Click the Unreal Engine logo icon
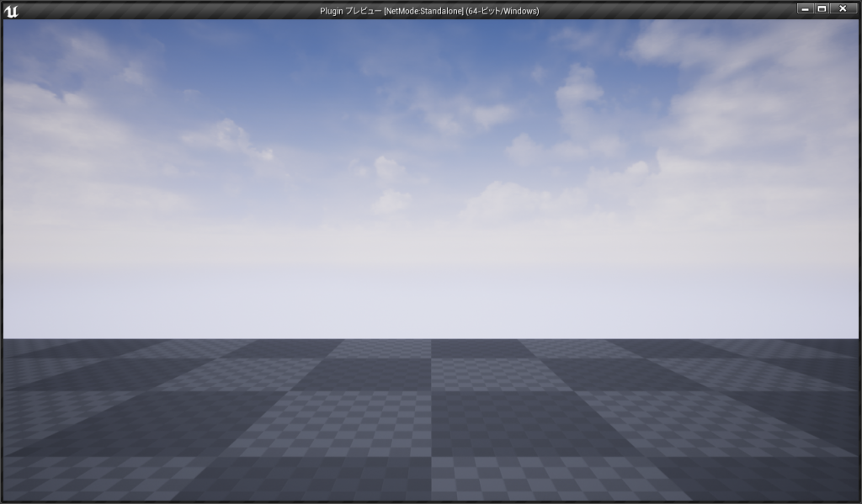 tap(11, 11)
